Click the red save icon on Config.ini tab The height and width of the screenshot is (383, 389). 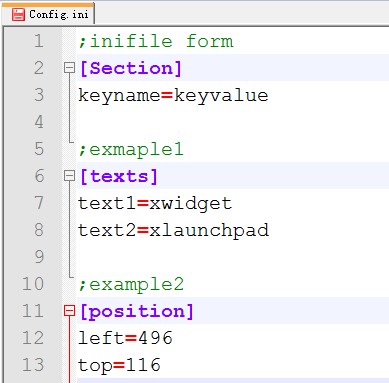tap(18, 15)
